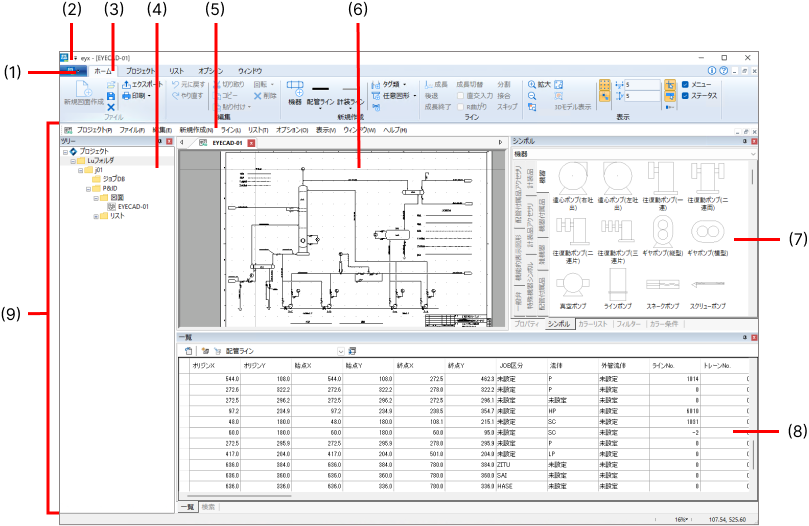Click the save disk icon in ribbon
Screen dimensions: 809x526
(x=111, y=96)
